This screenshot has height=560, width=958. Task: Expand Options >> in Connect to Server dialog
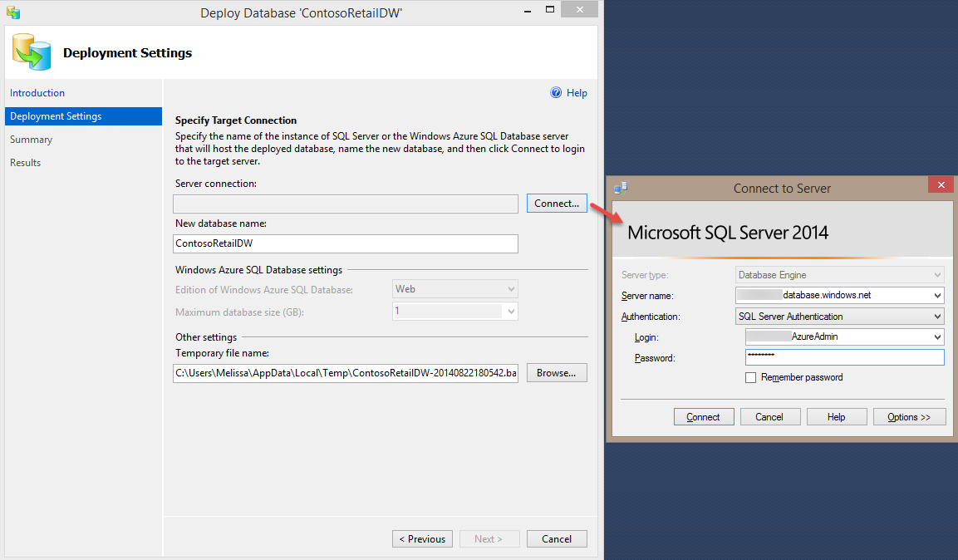click(x=909, y=416)
